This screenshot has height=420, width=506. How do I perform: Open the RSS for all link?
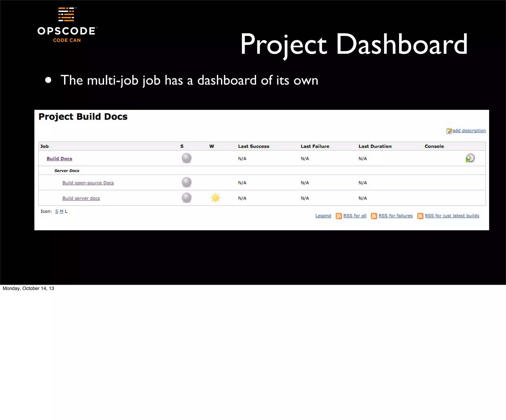(355, 216)
